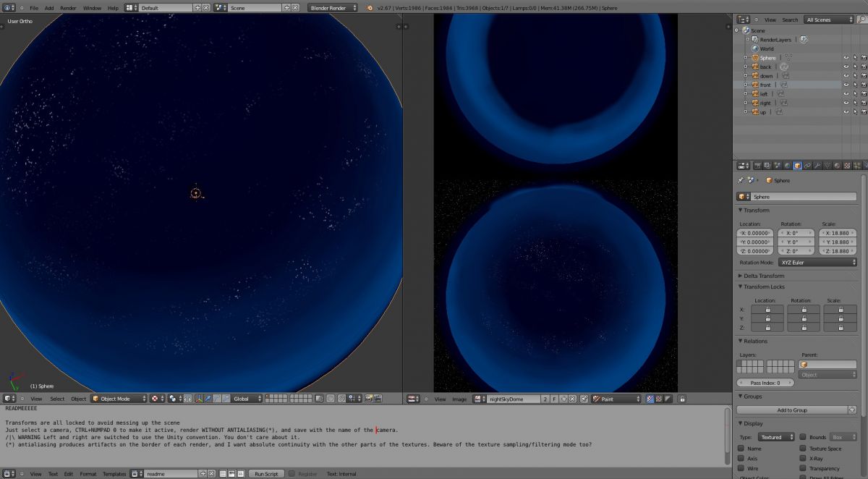
Task: Enable the Name display checkbox
Action: [x=741, y=449]
